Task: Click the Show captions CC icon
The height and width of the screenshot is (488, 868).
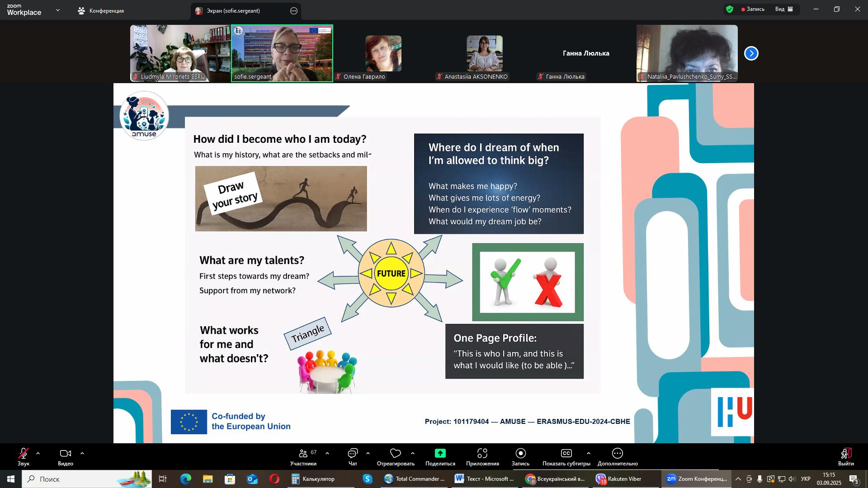Action: point(566,454)
